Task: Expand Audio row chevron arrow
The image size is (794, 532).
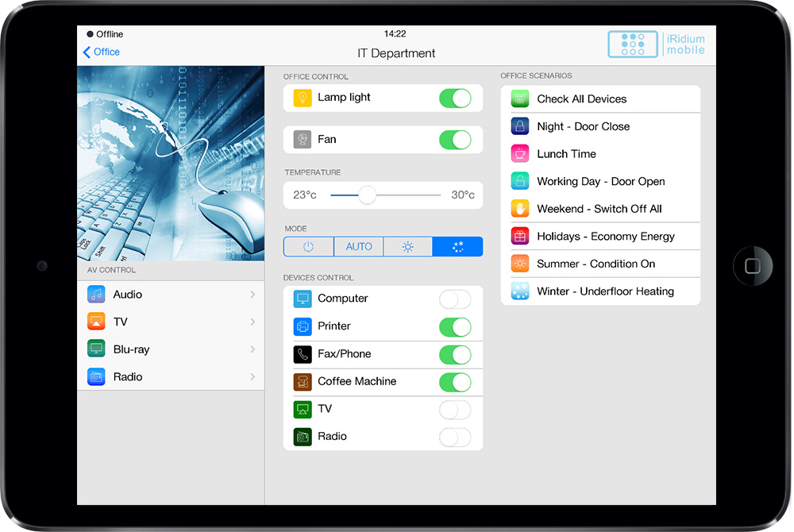Action: pyautogui.click(x=252, y=294)
